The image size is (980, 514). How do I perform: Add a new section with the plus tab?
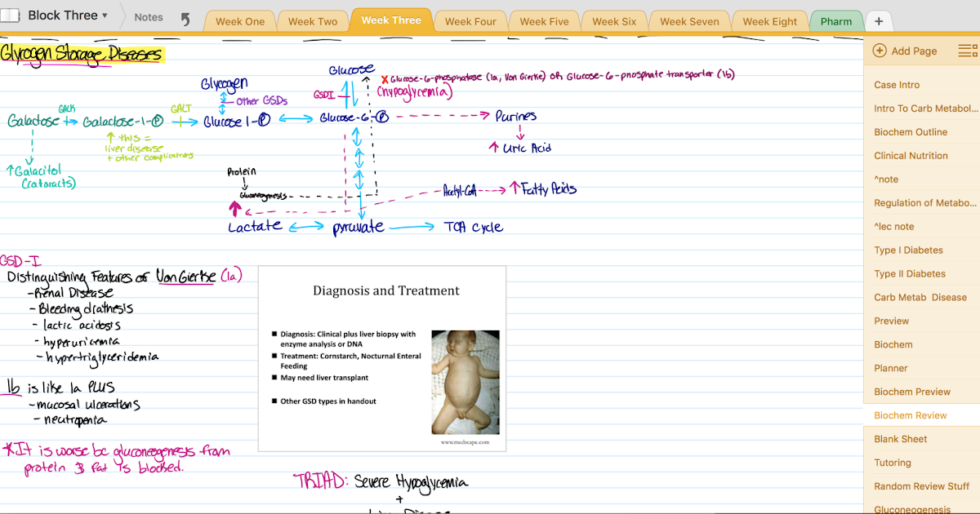click(x=879, y=19)
